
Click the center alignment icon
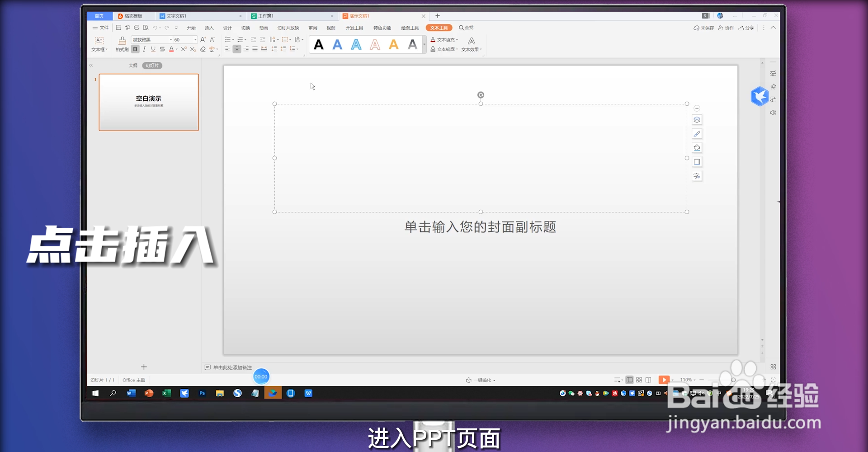pos(237,49)
